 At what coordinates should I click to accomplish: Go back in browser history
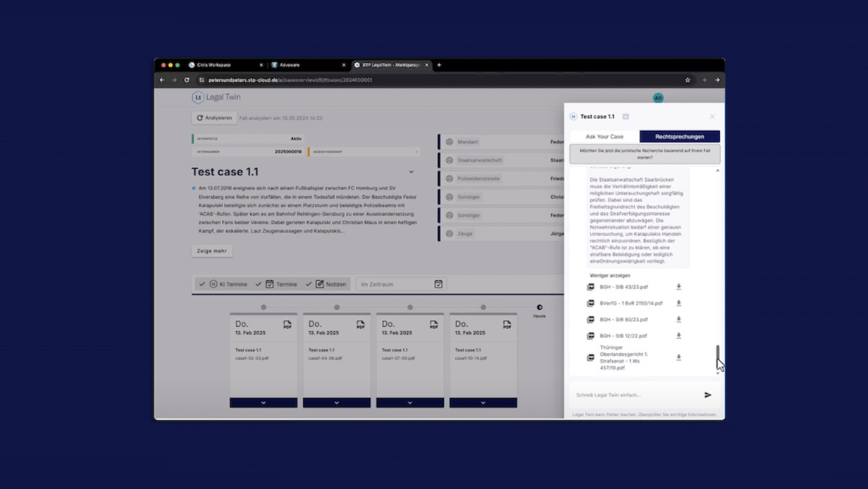[x=162, y=80]
